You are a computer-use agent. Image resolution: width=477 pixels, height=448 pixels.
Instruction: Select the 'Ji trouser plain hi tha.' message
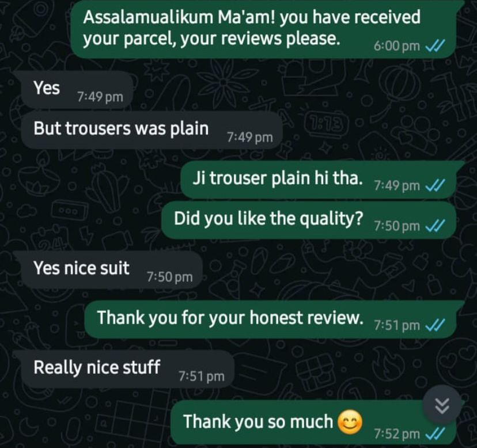tap(319, 180)
